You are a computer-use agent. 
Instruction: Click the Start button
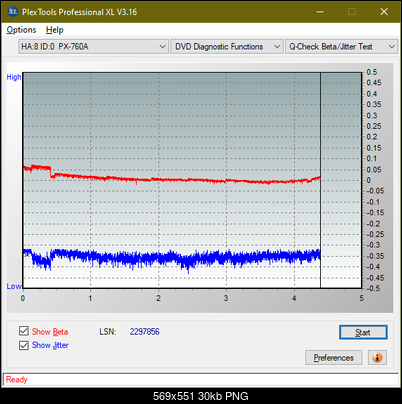click(x=363, y=332)
